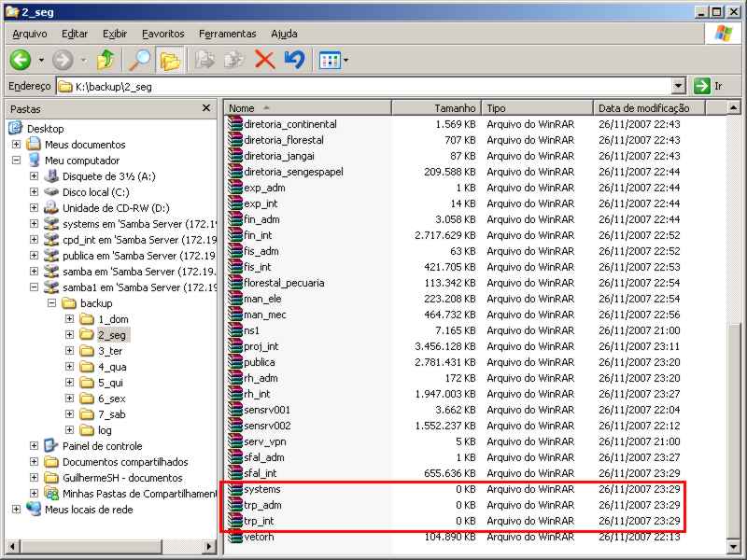Select Unidade de CD-RW (D:) icon
The width and height of the screenshot is (747, 560).
pos(51,207)
